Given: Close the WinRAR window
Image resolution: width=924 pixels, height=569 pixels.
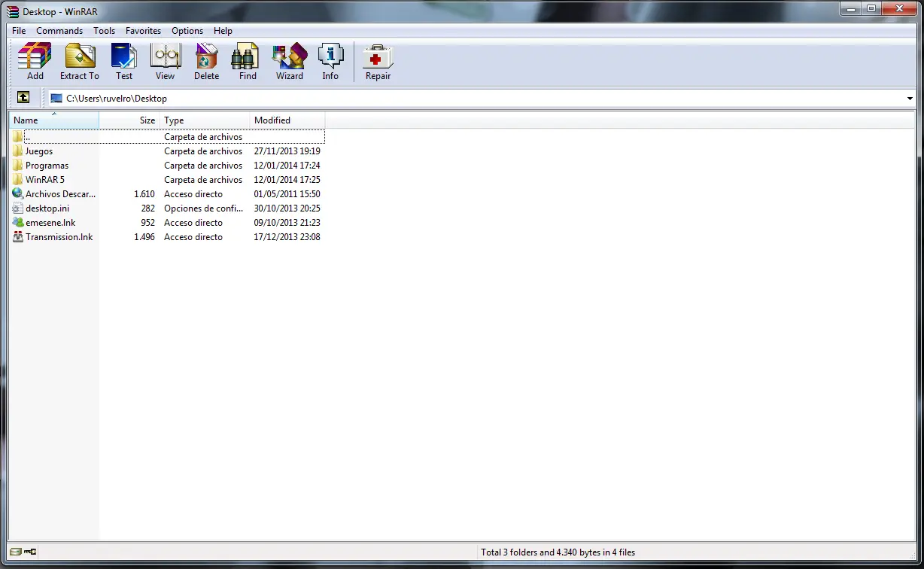Looking at the screenshot, I should (x=899, y=8).
